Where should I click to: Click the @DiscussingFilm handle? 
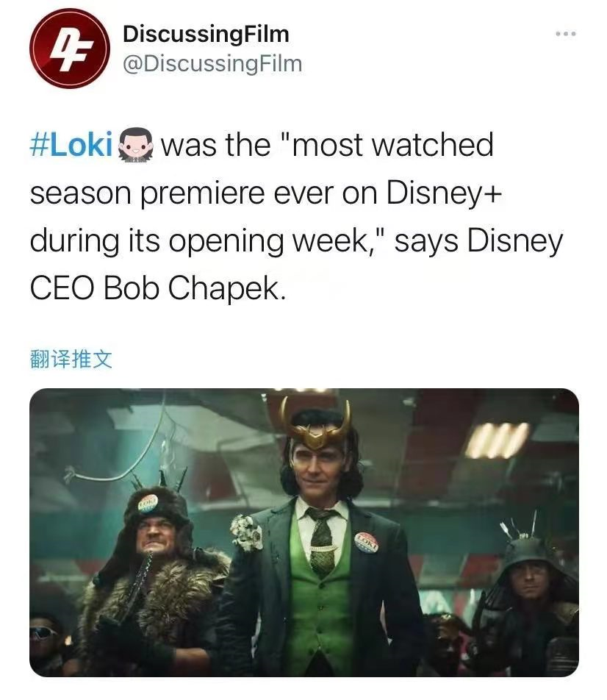(x=212, y=63)
